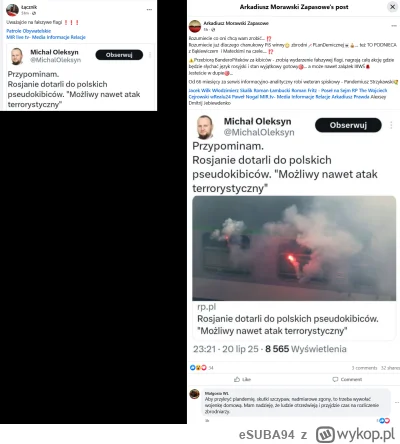The height and width of the screenshot is (444, 400).
Task: Open MiR live tv tagged link in left post
Action: [46, 37]
